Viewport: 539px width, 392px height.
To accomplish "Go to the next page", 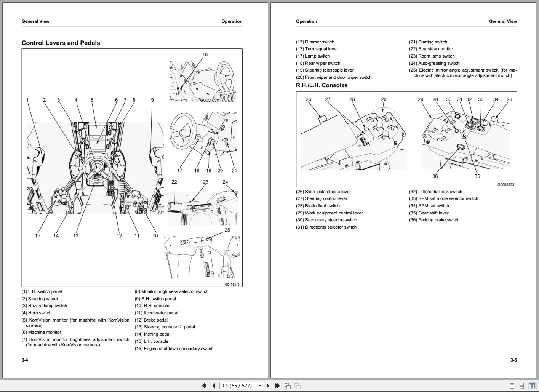I will (268, 386).
